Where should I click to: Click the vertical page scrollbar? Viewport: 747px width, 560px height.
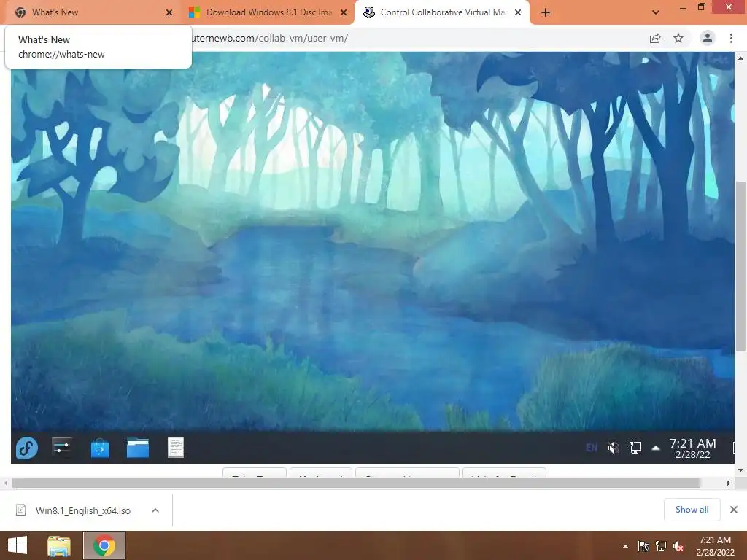pyautogui.click(x=740, y=267)
